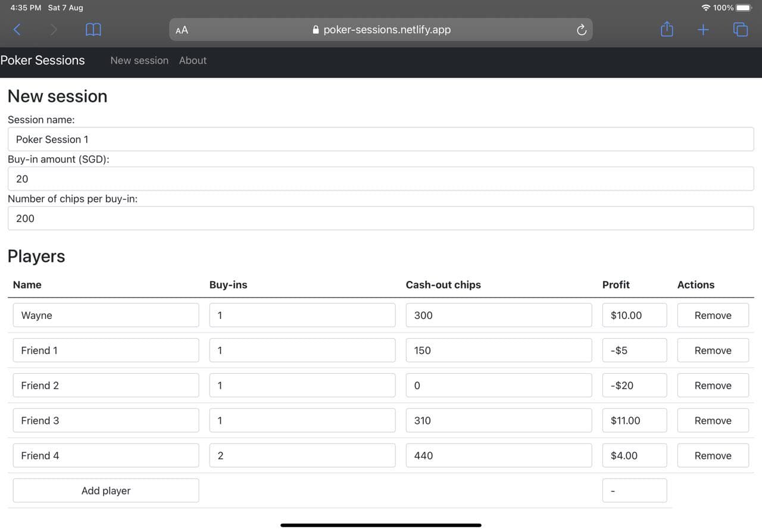Screen dimensions: 762x532
Task: Click the Poker Sessions brand title
Action: (43, 61)
